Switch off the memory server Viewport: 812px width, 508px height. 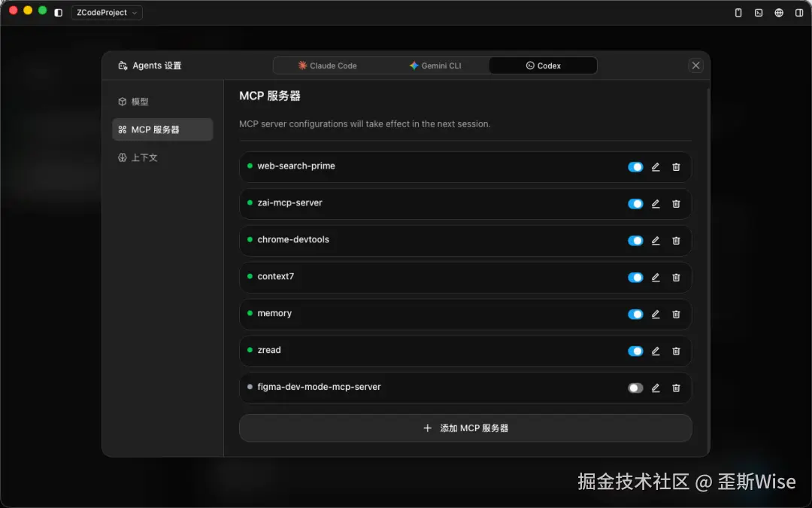click(635, 314)
